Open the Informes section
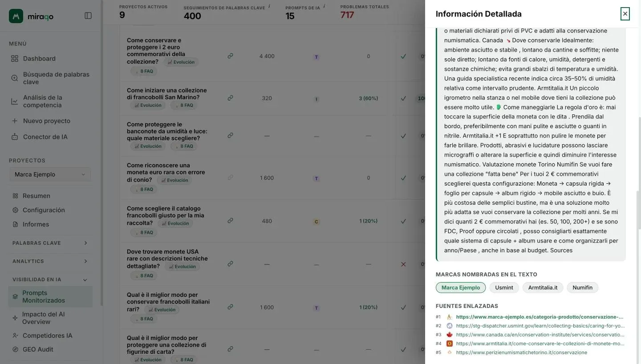Screen dimensions: 641x364 pyautogui.click(x=50, y=224)
